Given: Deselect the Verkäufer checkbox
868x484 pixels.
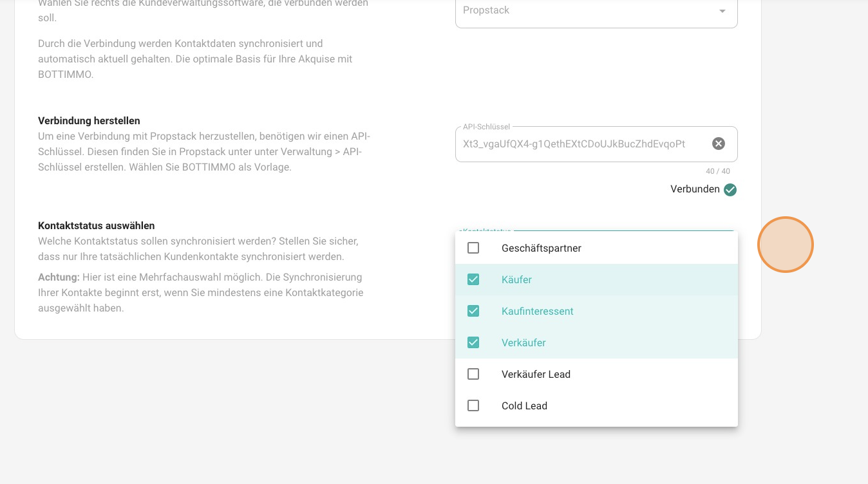Looking at the screenshot, I should [473, 342].
